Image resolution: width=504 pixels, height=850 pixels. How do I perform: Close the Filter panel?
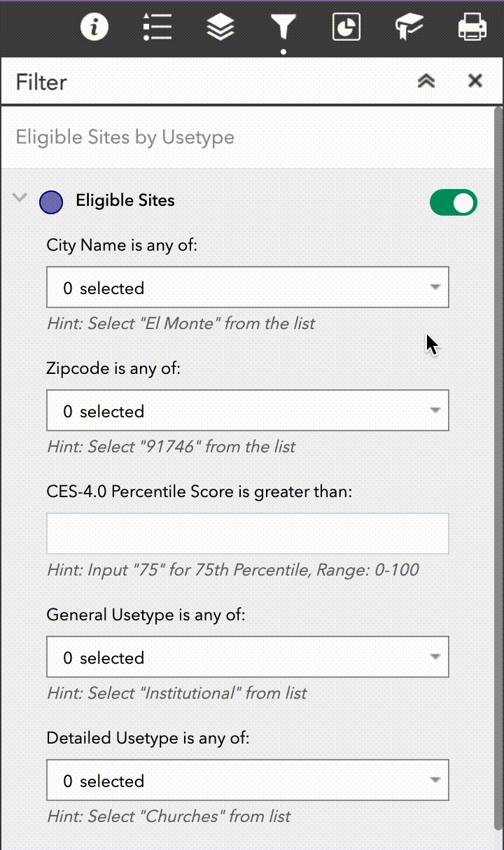(x=475, y=81)
